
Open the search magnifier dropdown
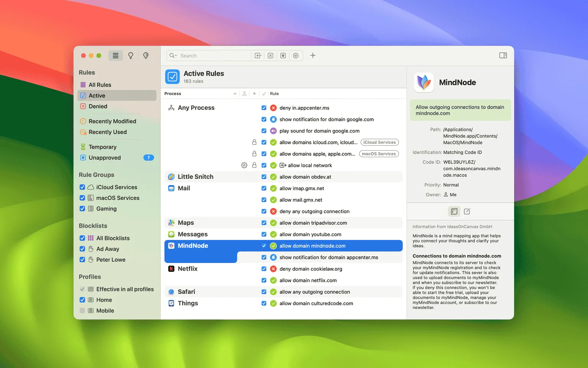click(x=173, y=56)
